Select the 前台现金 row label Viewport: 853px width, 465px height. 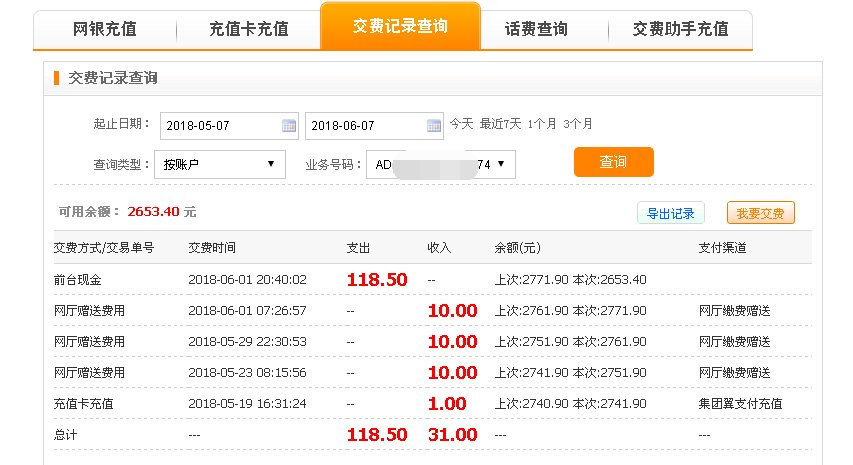77,280
